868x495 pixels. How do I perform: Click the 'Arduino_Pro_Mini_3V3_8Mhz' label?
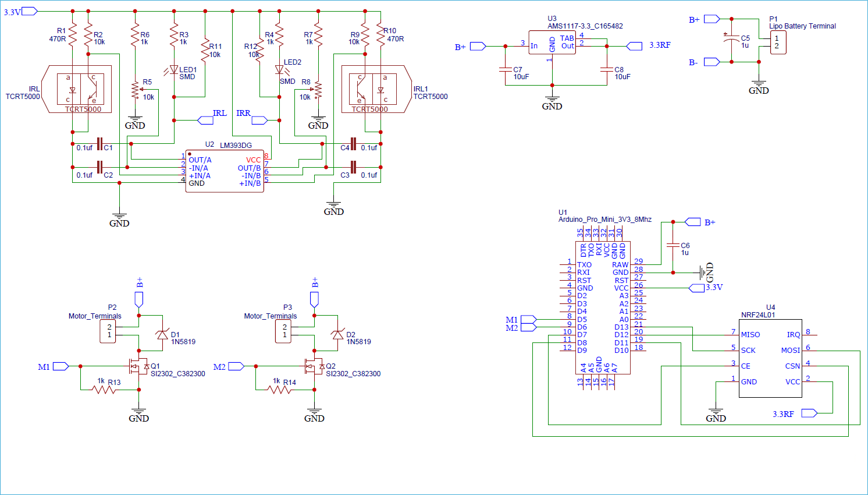[605, 220]
